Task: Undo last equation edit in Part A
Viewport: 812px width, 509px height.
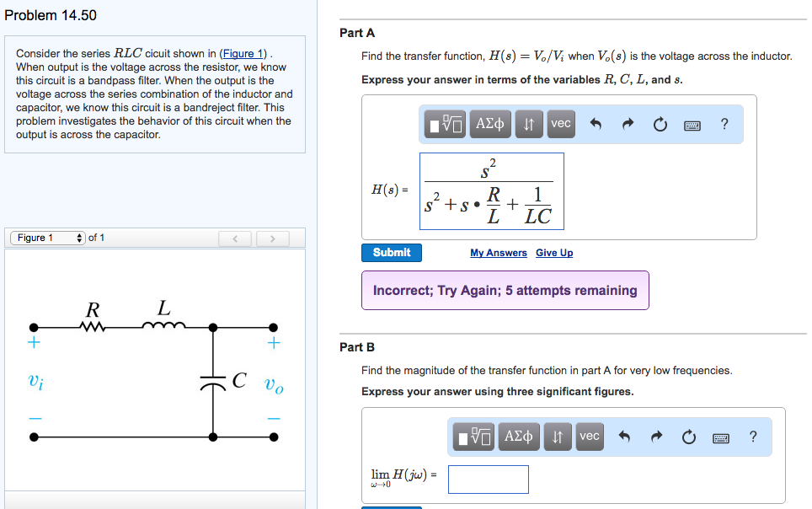Action: point(596,124)
